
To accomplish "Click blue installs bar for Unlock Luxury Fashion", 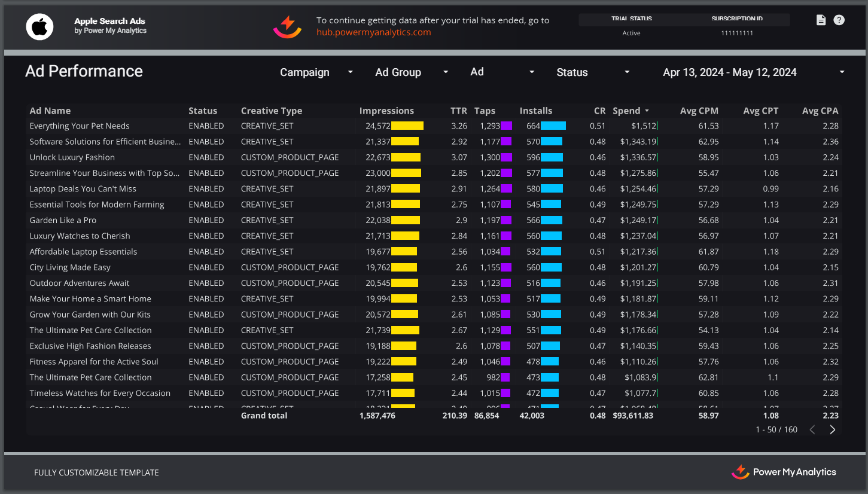I will [x=552, y=157].
